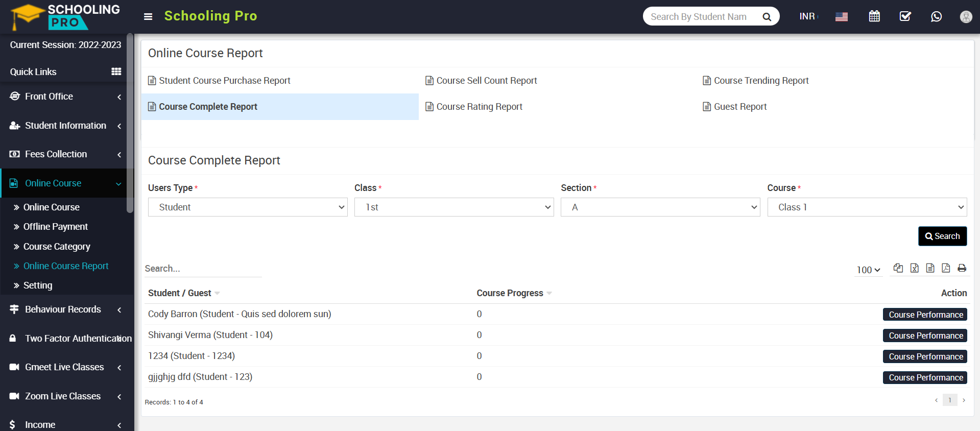Expand the Student Information menu

[66, 126]
